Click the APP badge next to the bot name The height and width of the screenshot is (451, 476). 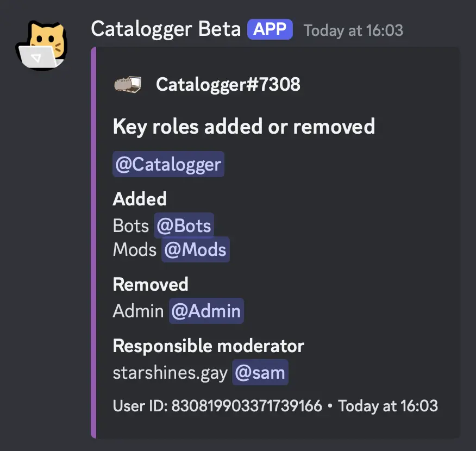click(270, 29)
